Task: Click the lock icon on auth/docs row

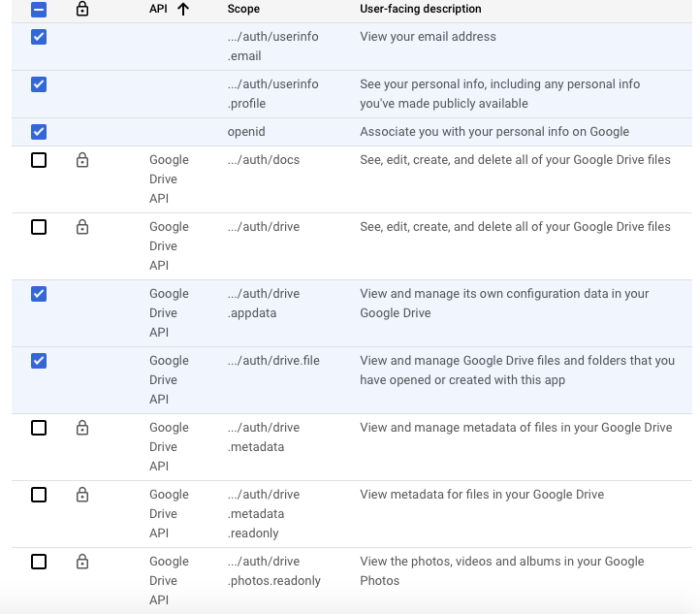Action: click(x=82, y=160)
